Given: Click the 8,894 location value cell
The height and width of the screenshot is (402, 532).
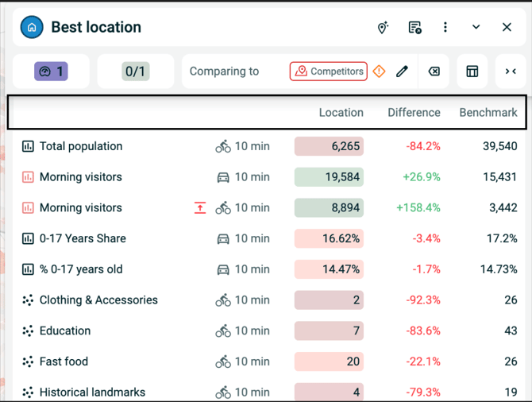Looking at the screenshot, I should 329,208.
